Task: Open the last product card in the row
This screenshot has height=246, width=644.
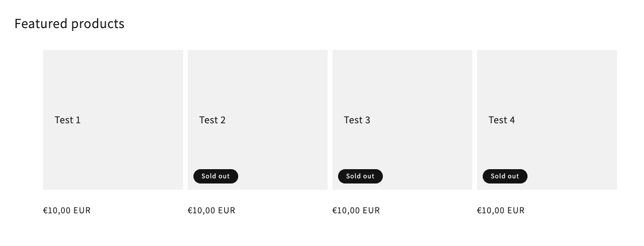Action: click(x=502, y=120)
